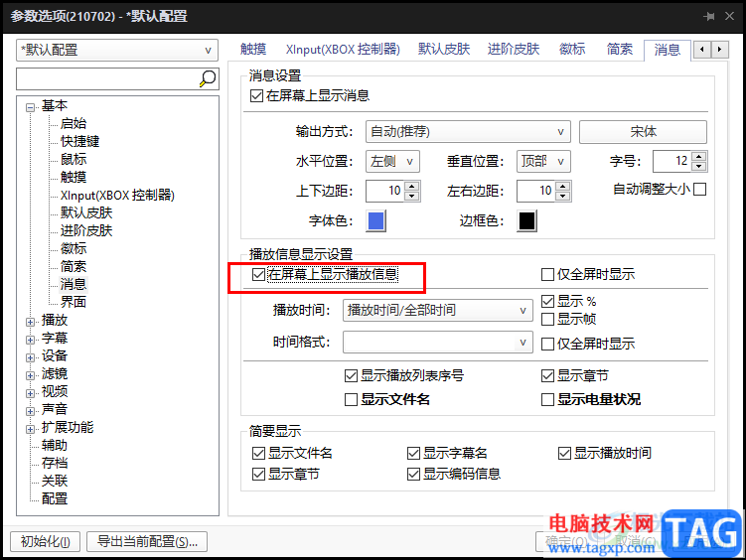Expand the 视频 tree node
This screenshot has width=746, height=560.
31,393
